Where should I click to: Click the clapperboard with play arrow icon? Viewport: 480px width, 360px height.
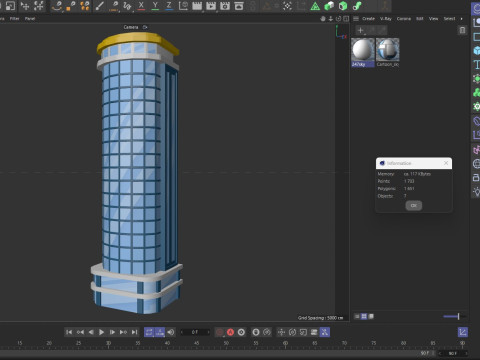(211, 6)
